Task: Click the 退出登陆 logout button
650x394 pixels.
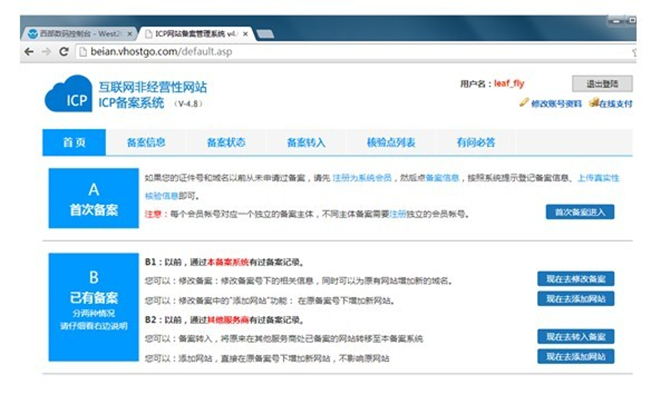Action: point(602,84)
